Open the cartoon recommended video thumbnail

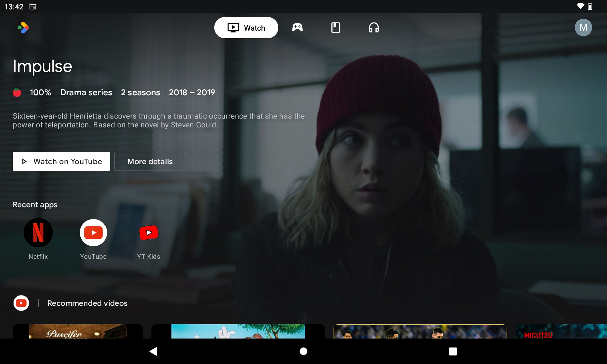[x=238, y=331]
